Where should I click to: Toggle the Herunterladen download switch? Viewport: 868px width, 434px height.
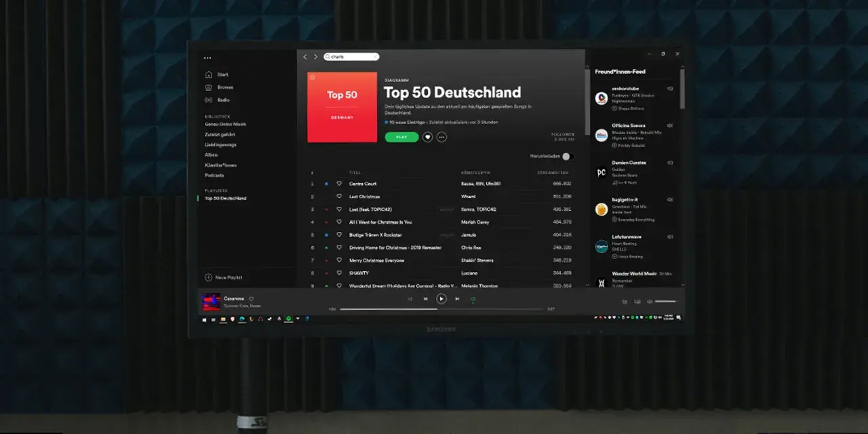coord(568,157)
